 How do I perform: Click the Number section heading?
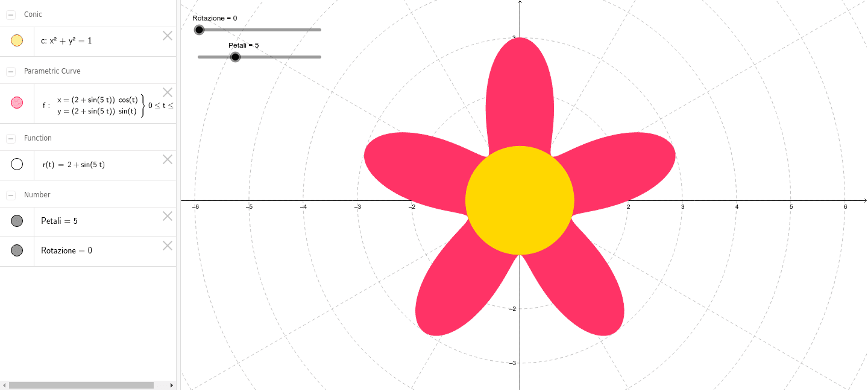coord(37,195)
